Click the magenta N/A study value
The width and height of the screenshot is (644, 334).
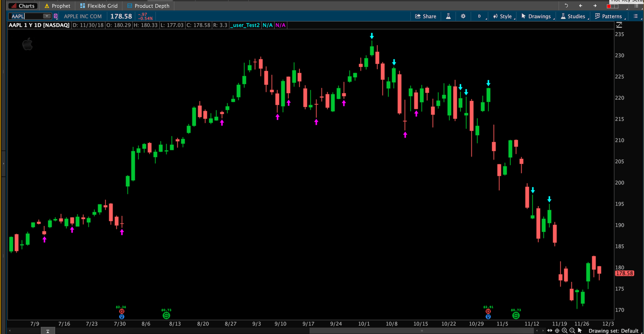[281, 25]
